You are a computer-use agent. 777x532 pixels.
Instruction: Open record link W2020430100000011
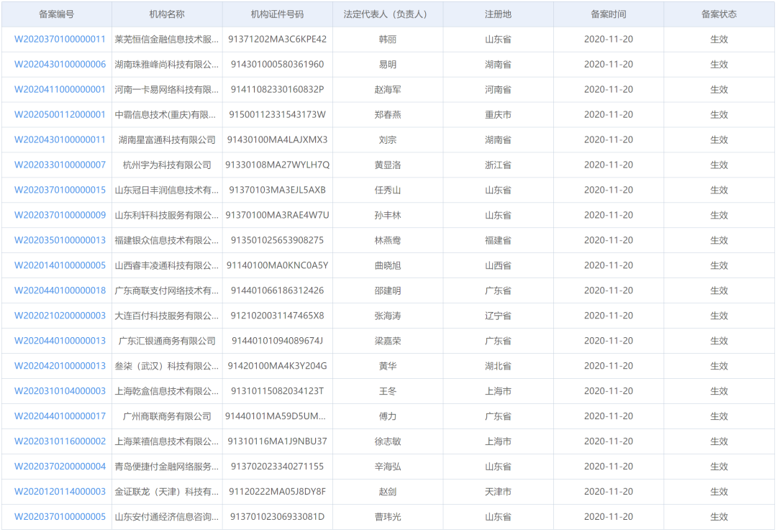(60, 139)
